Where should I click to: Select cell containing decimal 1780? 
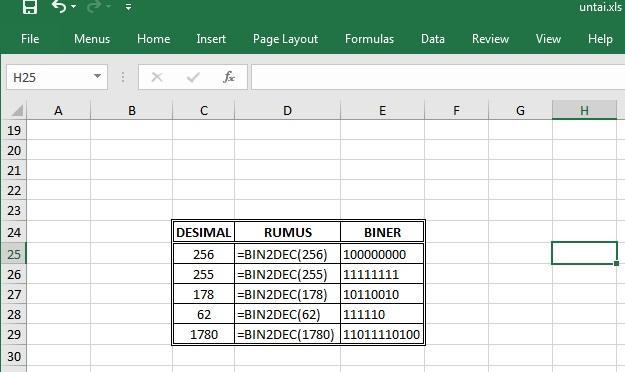click(x=204, y=334)
